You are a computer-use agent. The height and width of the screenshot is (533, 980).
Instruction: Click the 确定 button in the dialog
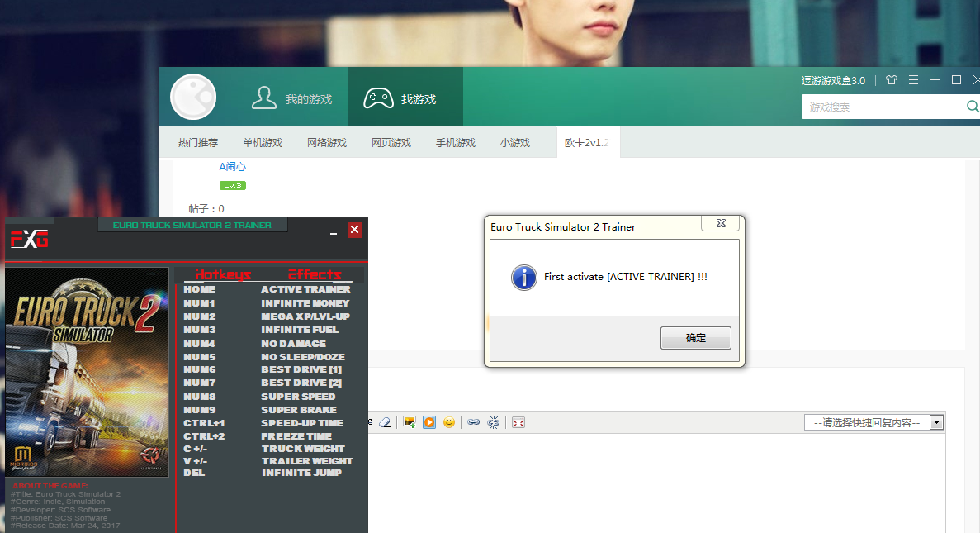pyautogui.click(x=696, y=338)
